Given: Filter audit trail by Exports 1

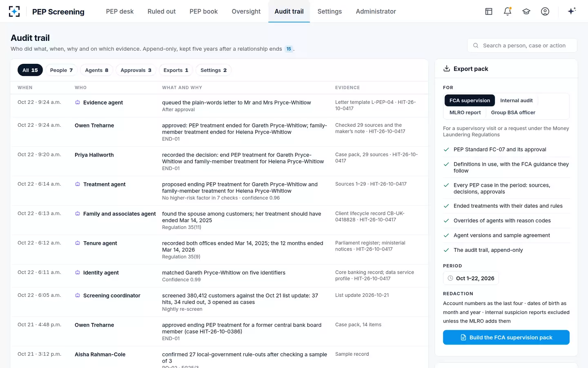Looking at the screenshot, I should coord(176,70).
